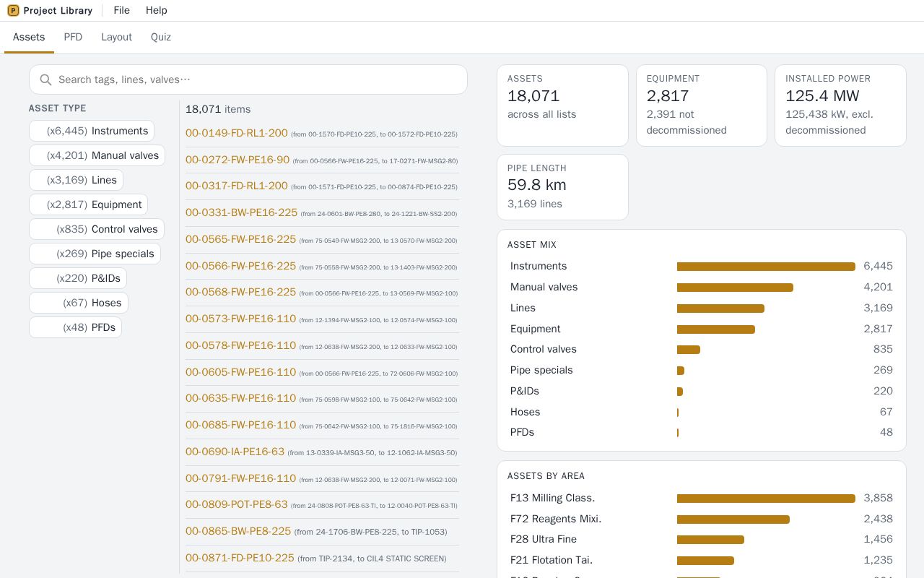924x578 pixels.
Task: Open line 00-0149-FD-RL1-200
Action: (237, 133)
